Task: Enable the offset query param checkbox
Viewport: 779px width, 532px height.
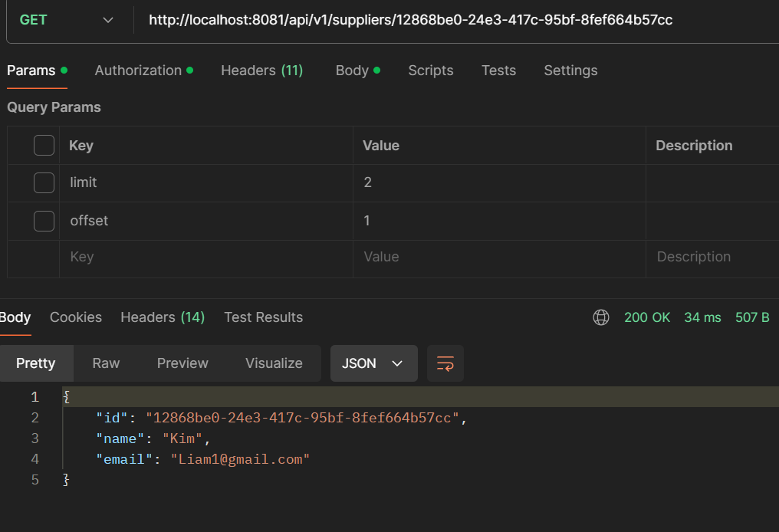Action: [x=44, y=221]
